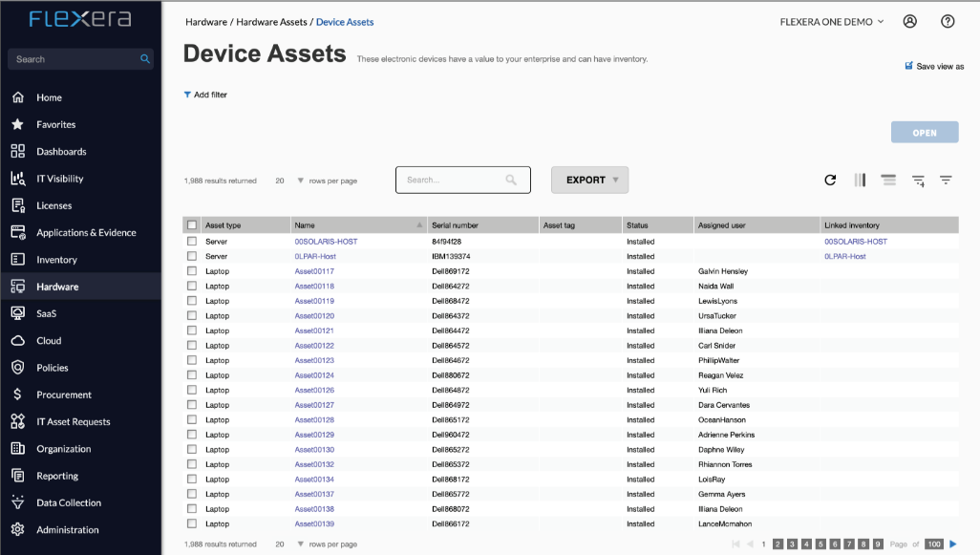Select SaaS from the navigation menu
Screen dimensions: 980x555
coord(47,313)
